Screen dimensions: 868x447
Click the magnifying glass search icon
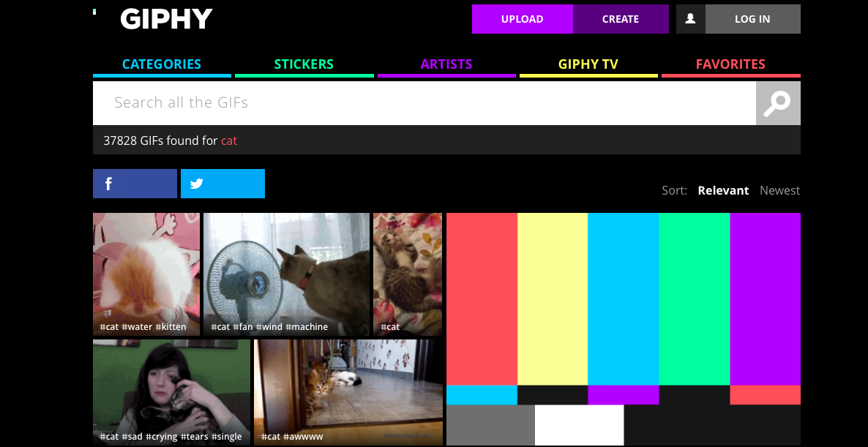coord(777,103)
